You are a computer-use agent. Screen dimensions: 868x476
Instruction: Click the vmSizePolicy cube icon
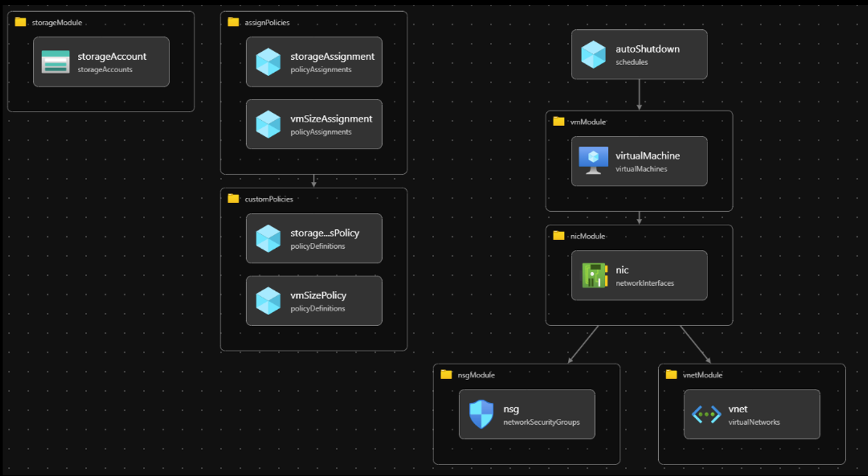coord(268,301)
